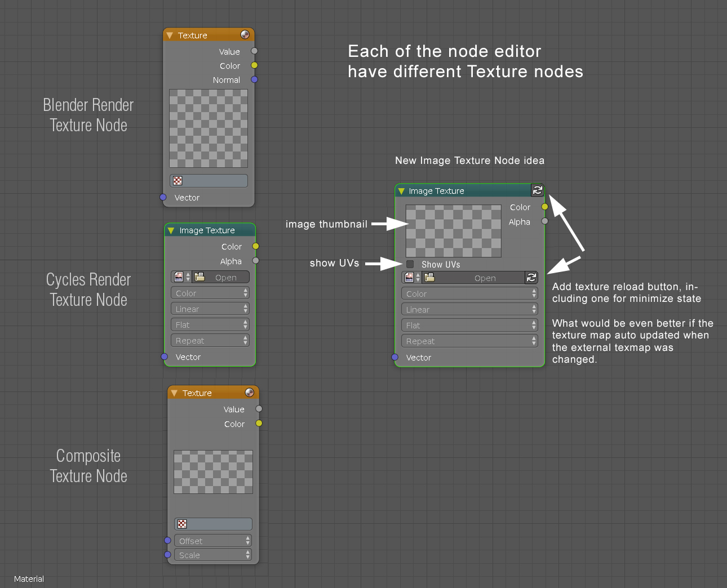The height and width of the screenshot is (588, 727).
Task: Click Value output socket on Composite Texture node
Action: 259,409
